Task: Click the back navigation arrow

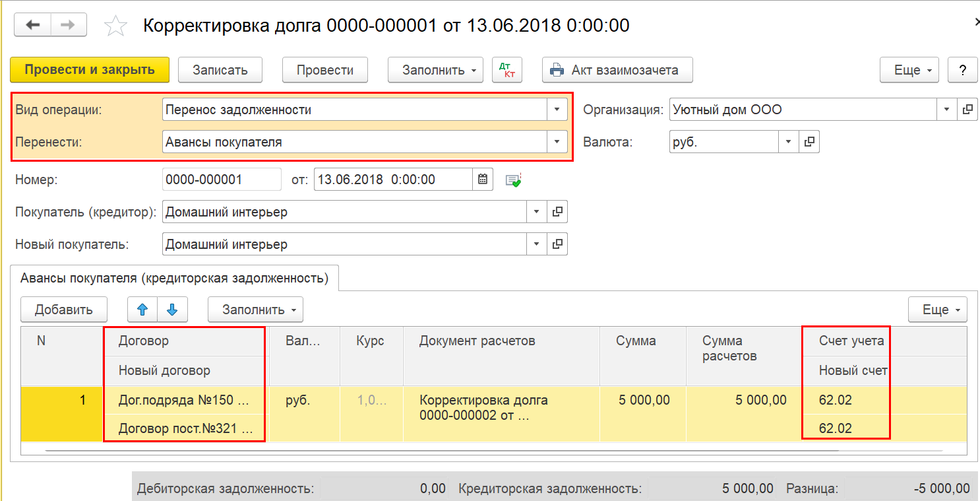Action: pyautogui.click(x=32, y=25)
